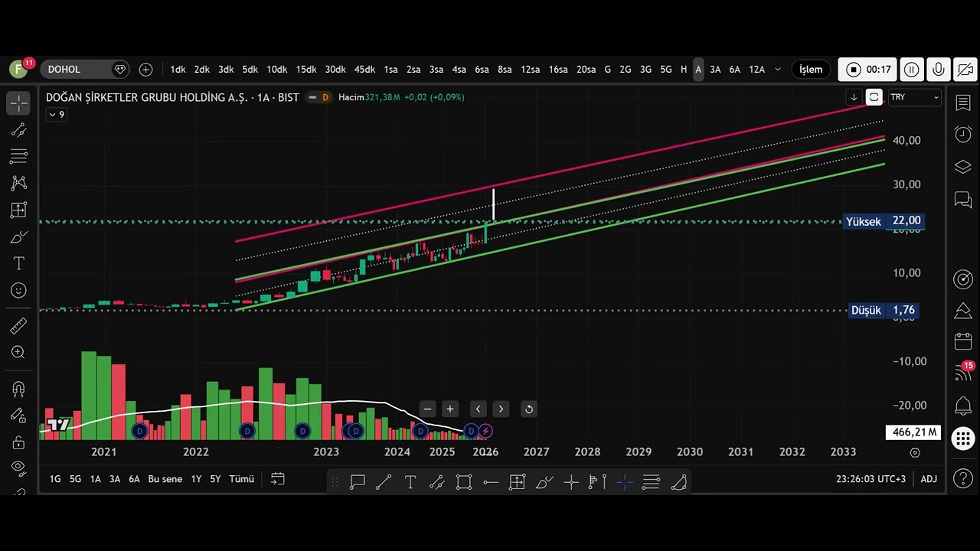
Task: Open the timezone 23:26:03 UTC+3 menu
Action: click(871, 479)
